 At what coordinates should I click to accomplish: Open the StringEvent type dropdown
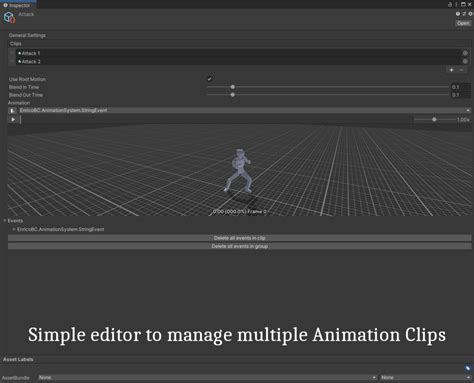245,110
